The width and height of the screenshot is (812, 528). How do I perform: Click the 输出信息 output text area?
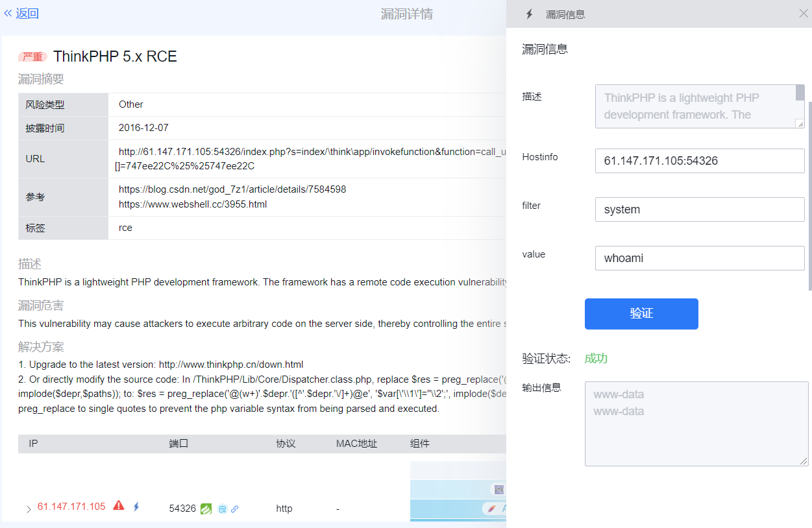[x=696, y=424]
